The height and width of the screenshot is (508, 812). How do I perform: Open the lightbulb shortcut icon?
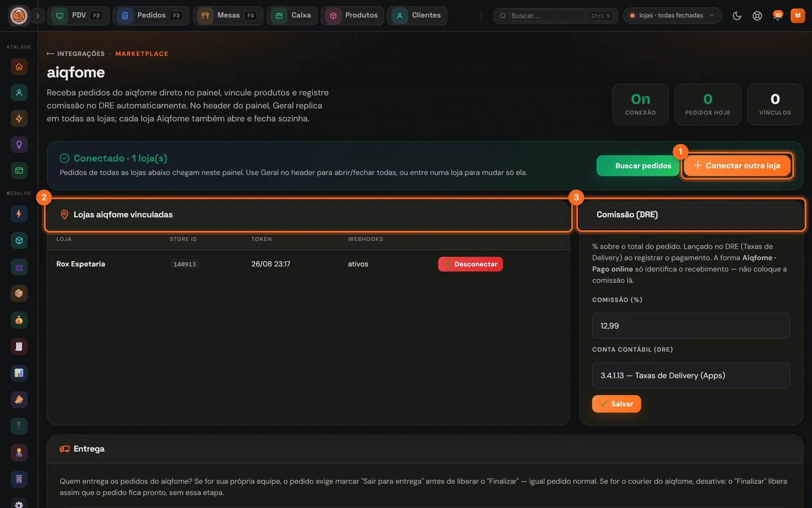coord(19,144)
